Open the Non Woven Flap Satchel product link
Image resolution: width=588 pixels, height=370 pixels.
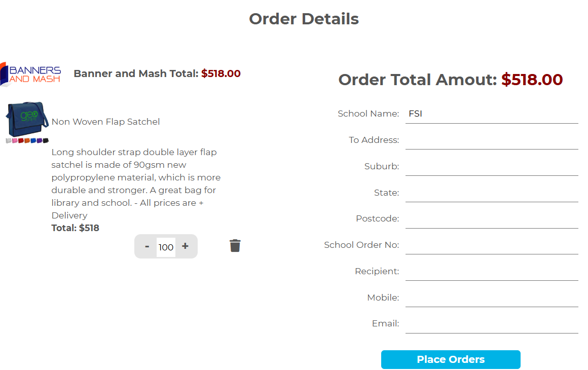coord(105,122)
